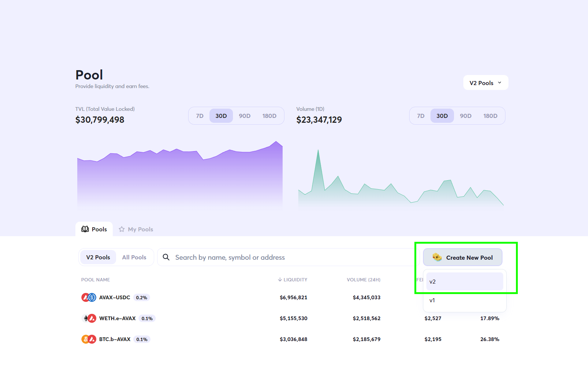
Task: Open the V2 Pools version dropdown
Action: tap(485, 83)
